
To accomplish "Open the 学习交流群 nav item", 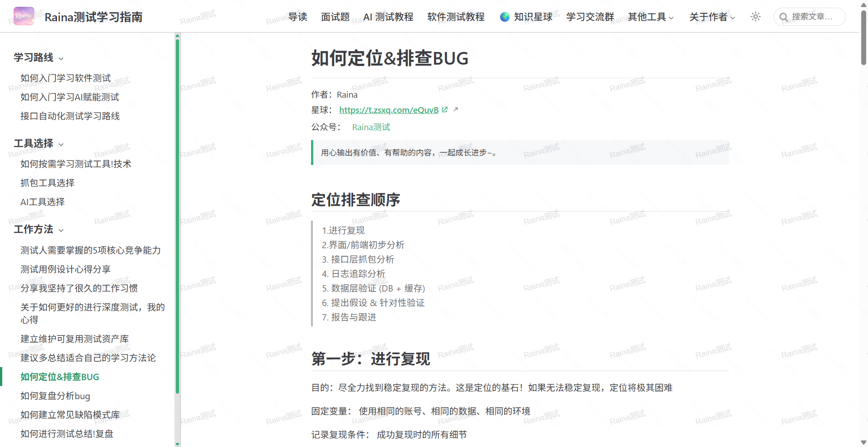I will click(x=590, y=17).
